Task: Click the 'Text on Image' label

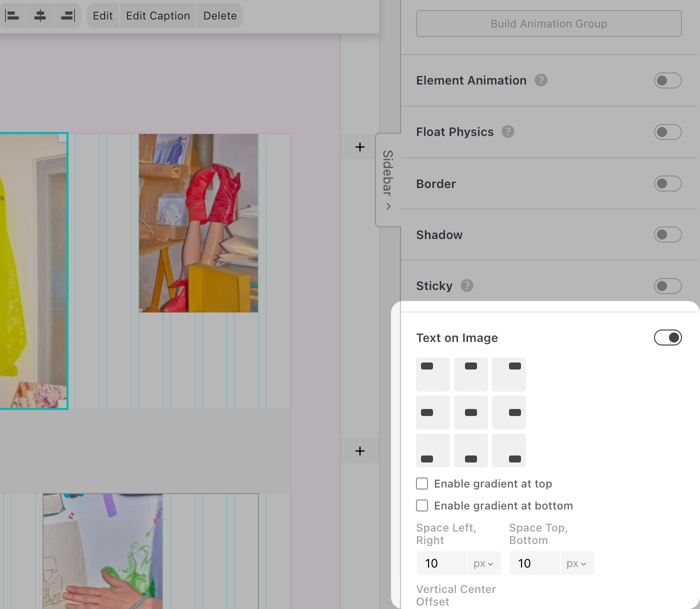Action: pyautogui.click(x=457, y=338)
